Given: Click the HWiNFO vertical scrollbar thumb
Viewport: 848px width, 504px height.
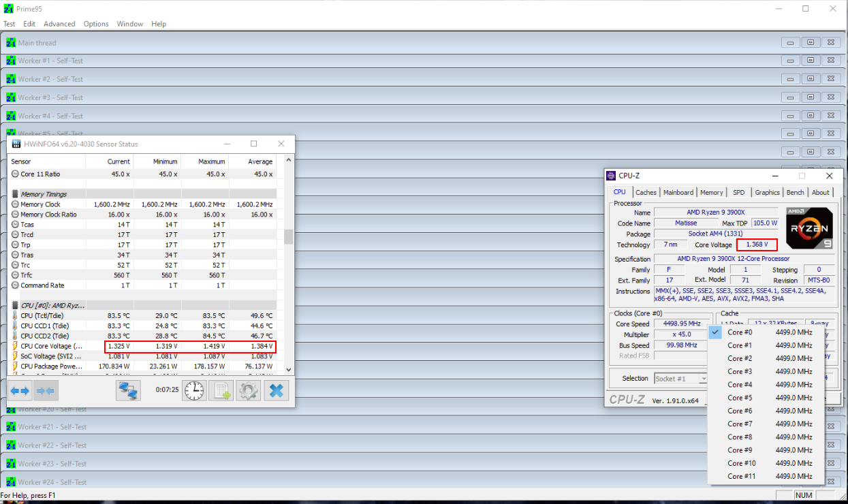Looking at the screenshot, I should tap(289, 236).
